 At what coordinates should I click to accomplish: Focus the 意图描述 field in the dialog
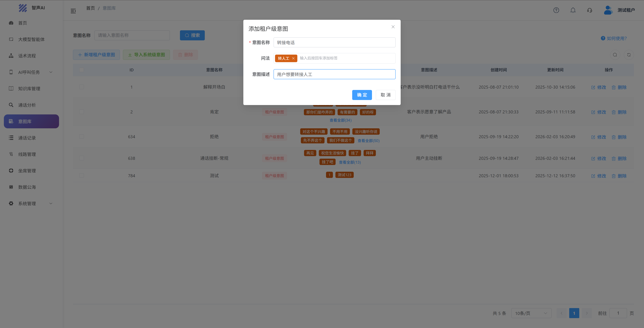[334, 74]
